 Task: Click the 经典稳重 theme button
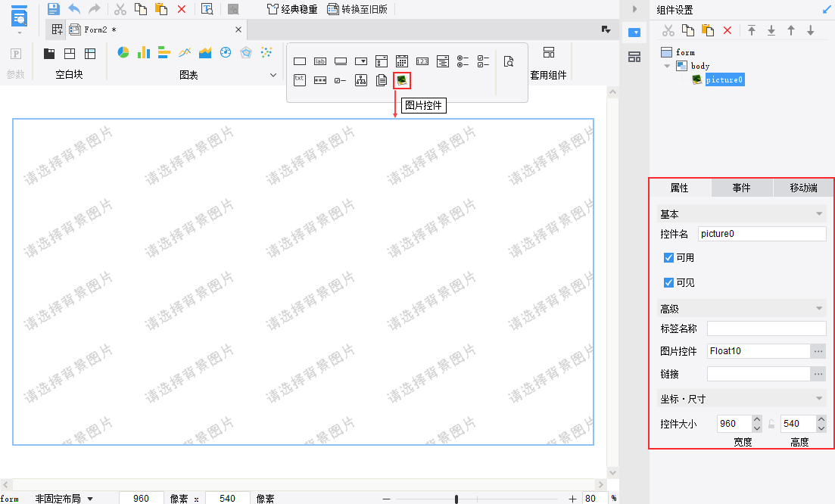pos(291,9)
